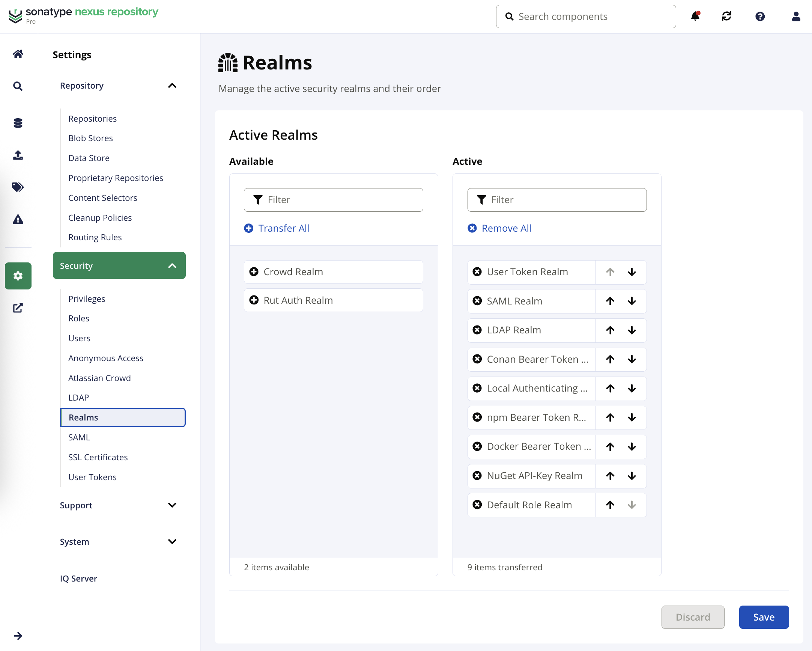Add Rut Auth Realm with plus icon
The width and height of the screenshot is (812, 651).
pyautogui.click(x=254, y=300)
